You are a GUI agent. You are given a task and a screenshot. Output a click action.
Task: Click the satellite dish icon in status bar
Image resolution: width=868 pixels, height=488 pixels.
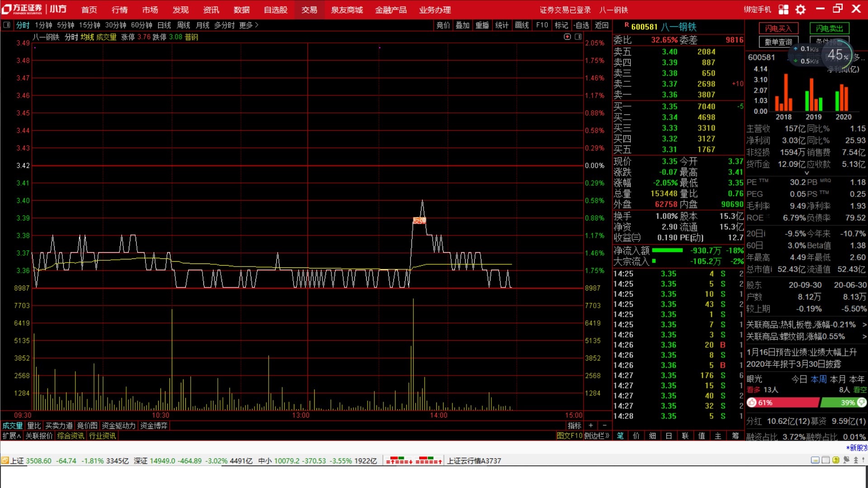point(846,460)
